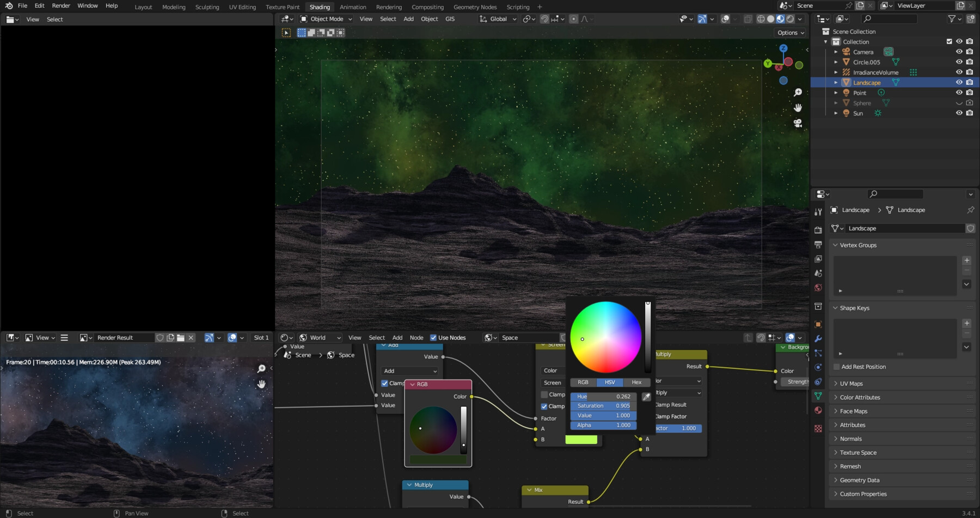
Task: Activate the HSV color picker eyedropper
Action: (x=646, y=397)
